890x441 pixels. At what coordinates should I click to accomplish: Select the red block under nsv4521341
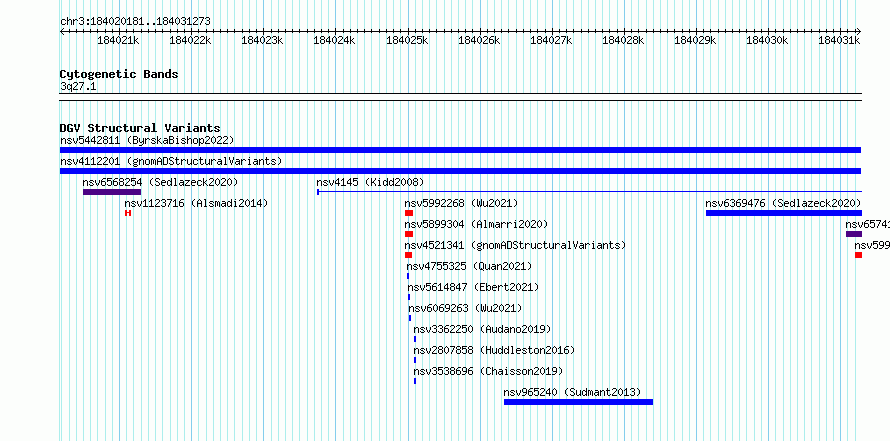[x=409, y=255]
